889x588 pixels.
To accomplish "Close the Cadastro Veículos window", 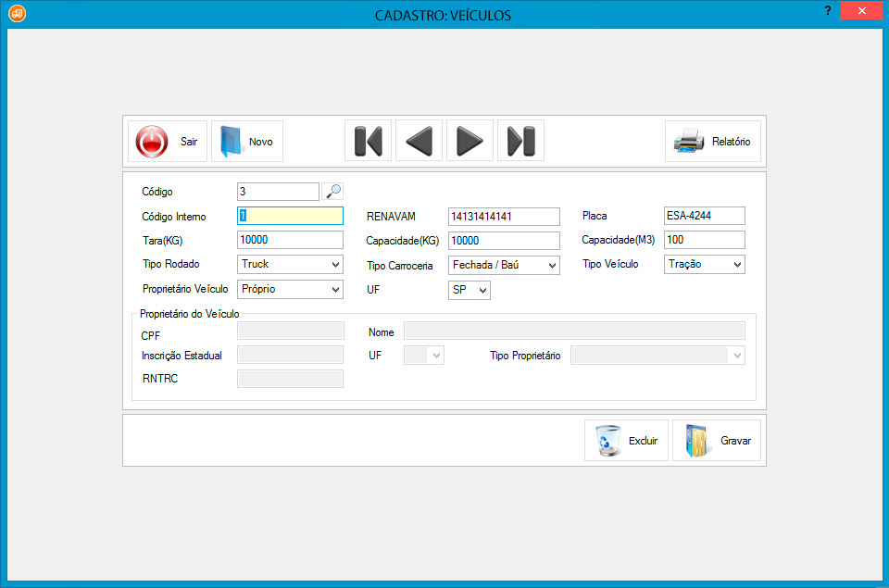I will coord(861,10).
